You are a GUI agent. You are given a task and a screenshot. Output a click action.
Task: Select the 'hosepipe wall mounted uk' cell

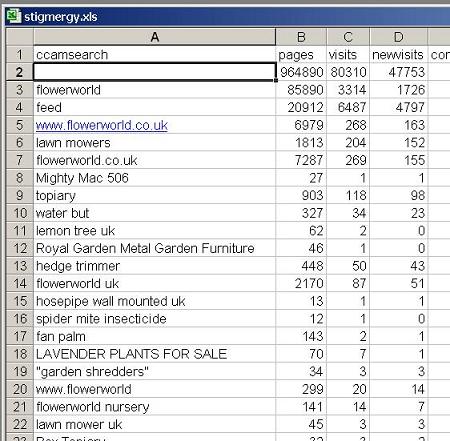pos(154,301)
